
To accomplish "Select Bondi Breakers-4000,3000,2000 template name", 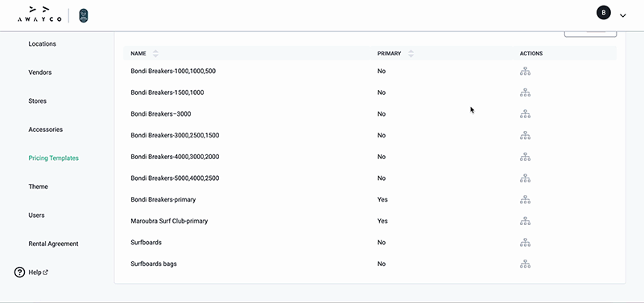I will (175, 157).
